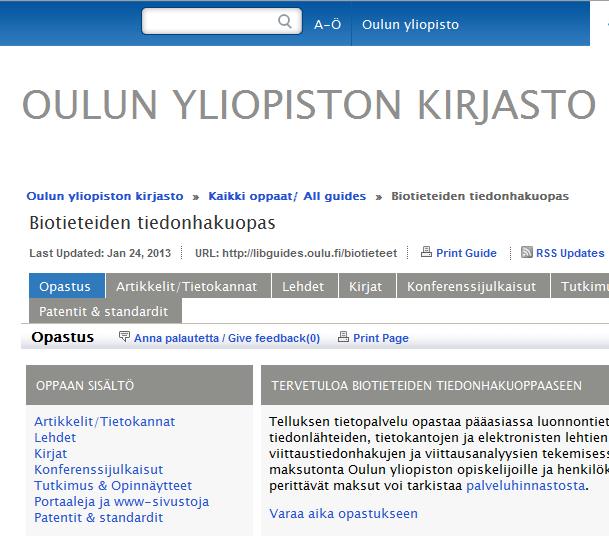
Task: Click the OPPAAN SISÄLTÖ box header
Action: tap(139, 385)
